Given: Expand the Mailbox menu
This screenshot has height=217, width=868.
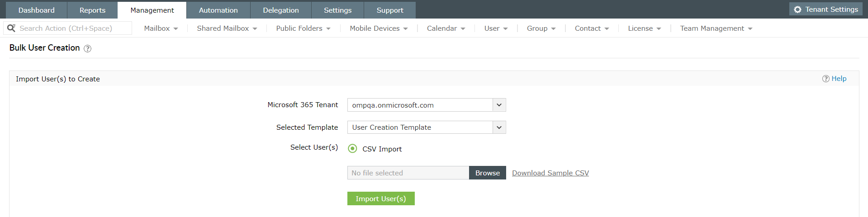Looking at the screenshot, I should 161,28.
